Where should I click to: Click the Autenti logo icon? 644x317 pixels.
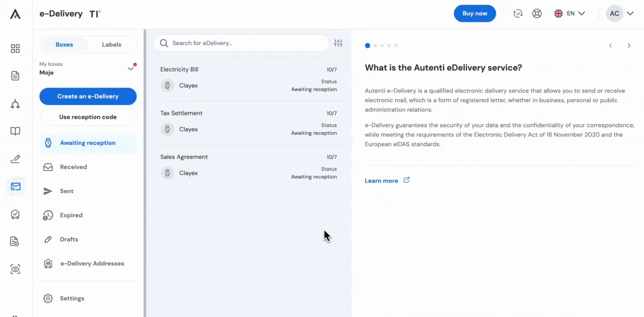point(15,14)
